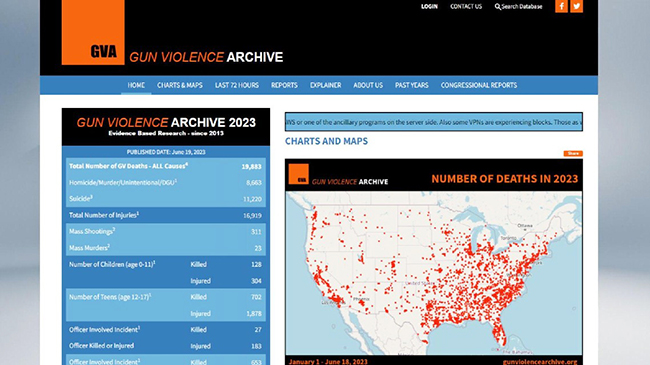
Task: Click Number of Teens (age 12-17) label
Action: 110,297
